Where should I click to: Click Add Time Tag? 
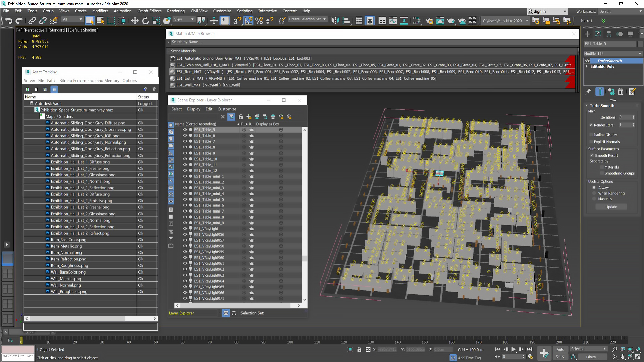tap(469, 358)
